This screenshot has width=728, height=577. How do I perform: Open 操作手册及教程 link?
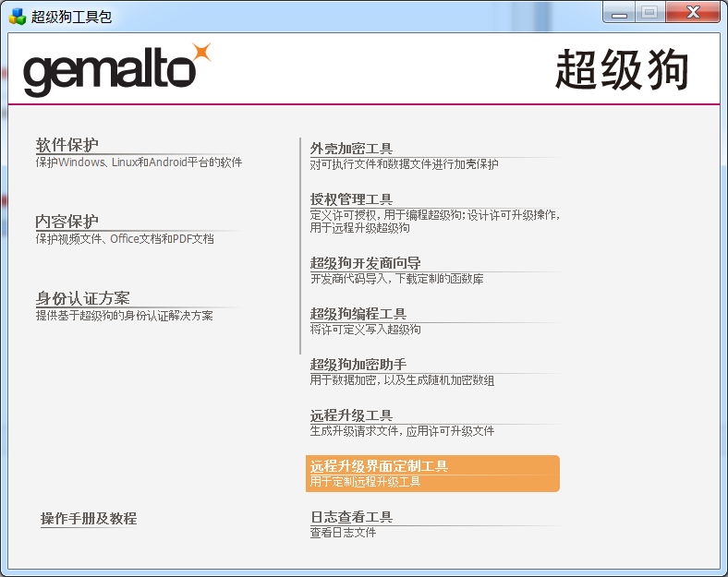(x=89, y=518)
